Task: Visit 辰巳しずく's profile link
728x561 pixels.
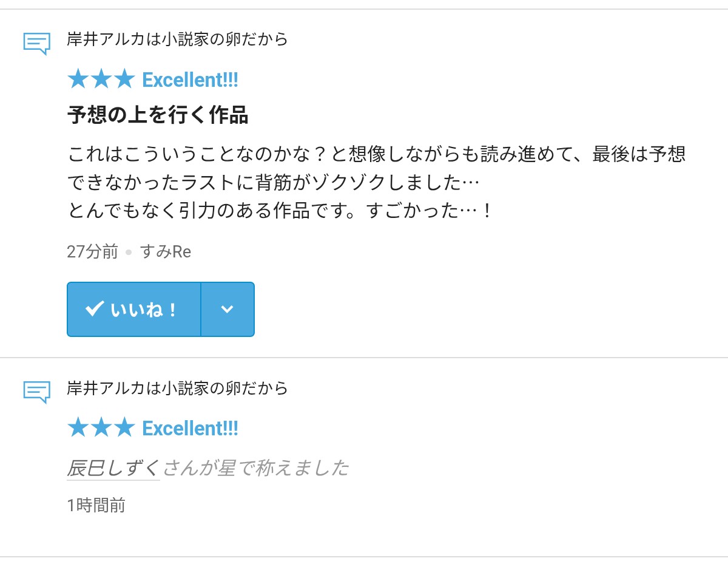Action: coord(113,468)
